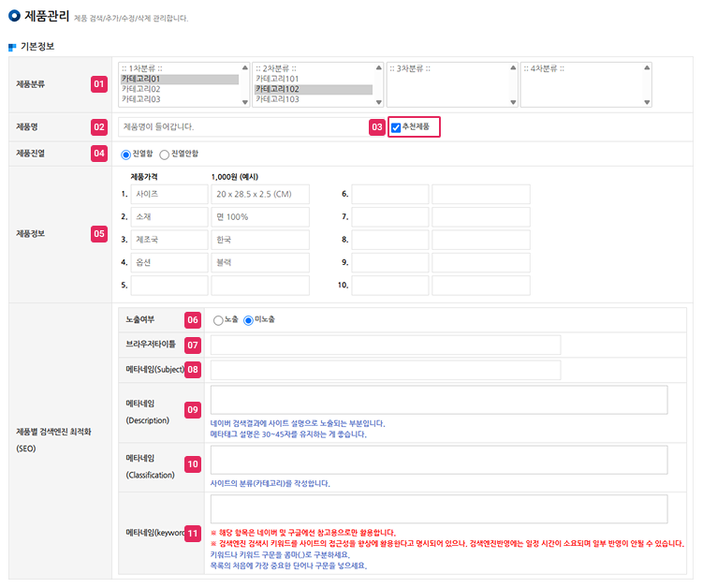
Task: Click the 4차분류 list scroll-up arrow
Action: 647,68
